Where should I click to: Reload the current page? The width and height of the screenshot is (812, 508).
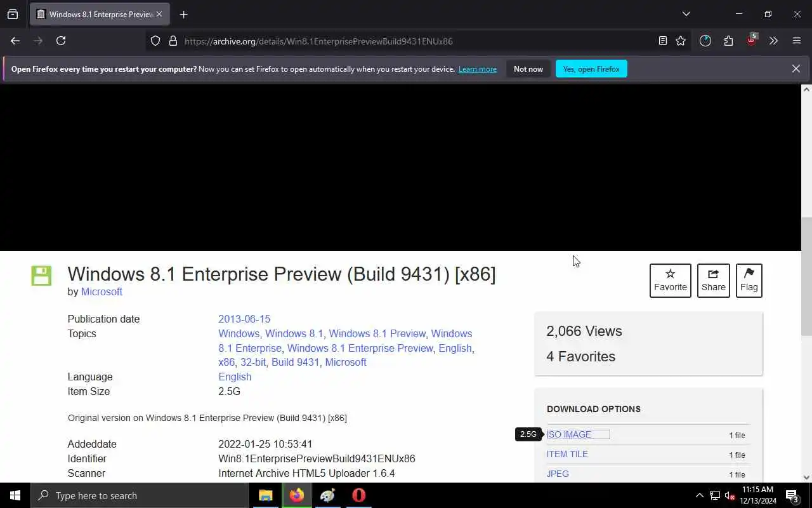tap(61, 41)
